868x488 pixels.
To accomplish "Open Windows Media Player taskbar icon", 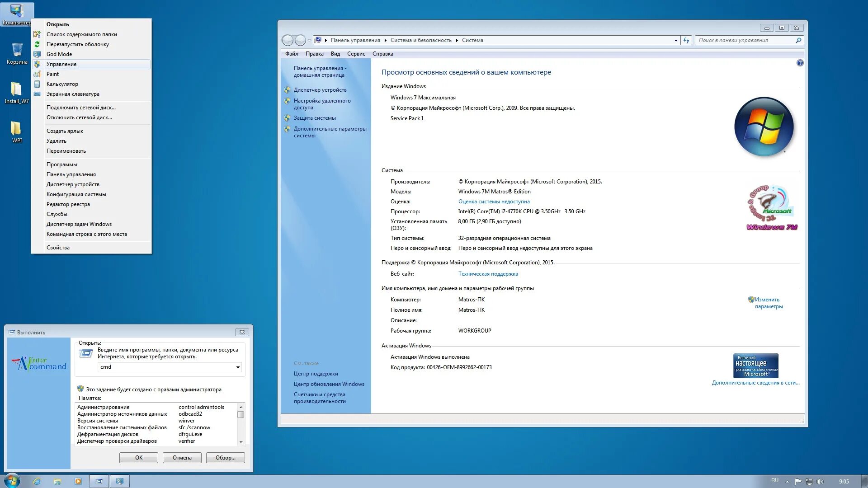I will [78, 481].
